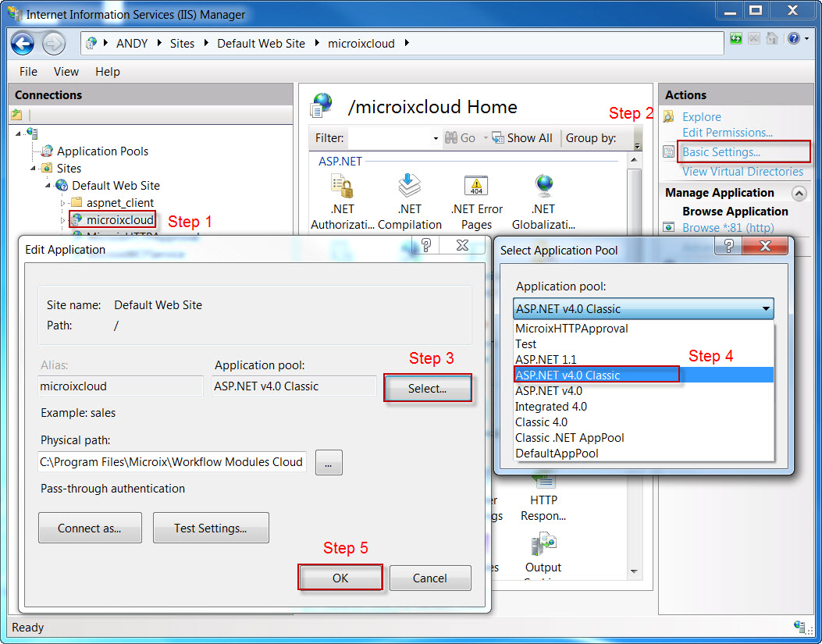This screenshot has width=822, height=644.
Task: Open the View menu
Action: point(66,71)
